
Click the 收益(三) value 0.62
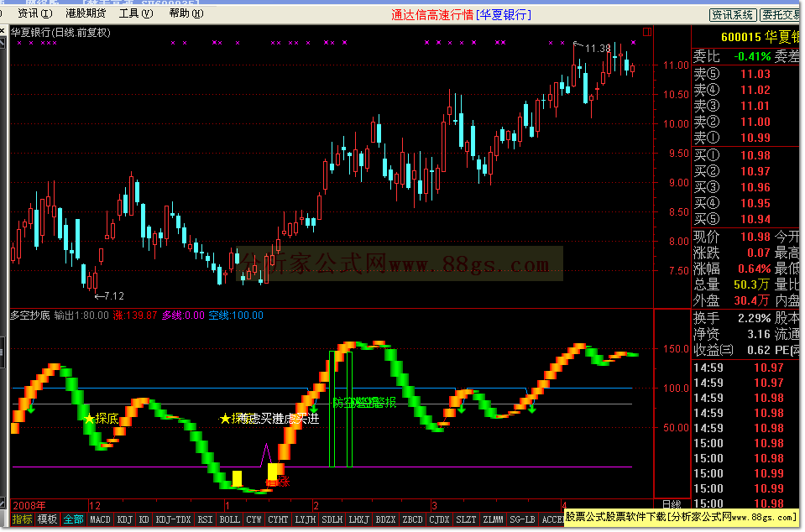(758, 351)
